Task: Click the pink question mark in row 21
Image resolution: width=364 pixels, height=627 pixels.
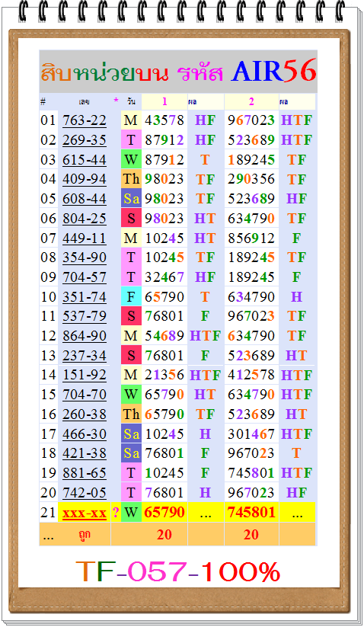Action: click(116, 512)
